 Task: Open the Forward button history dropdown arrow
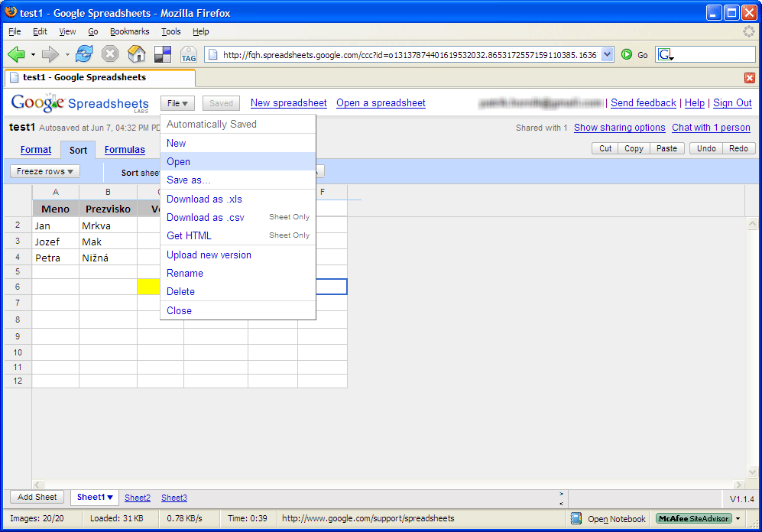[x=67, y=54]
